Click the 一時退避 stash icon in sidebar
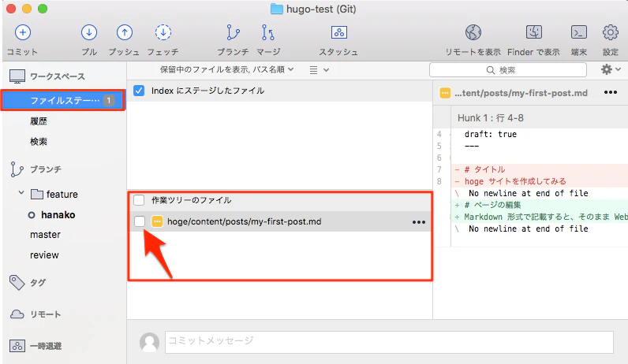 click(x=17, y=346)
